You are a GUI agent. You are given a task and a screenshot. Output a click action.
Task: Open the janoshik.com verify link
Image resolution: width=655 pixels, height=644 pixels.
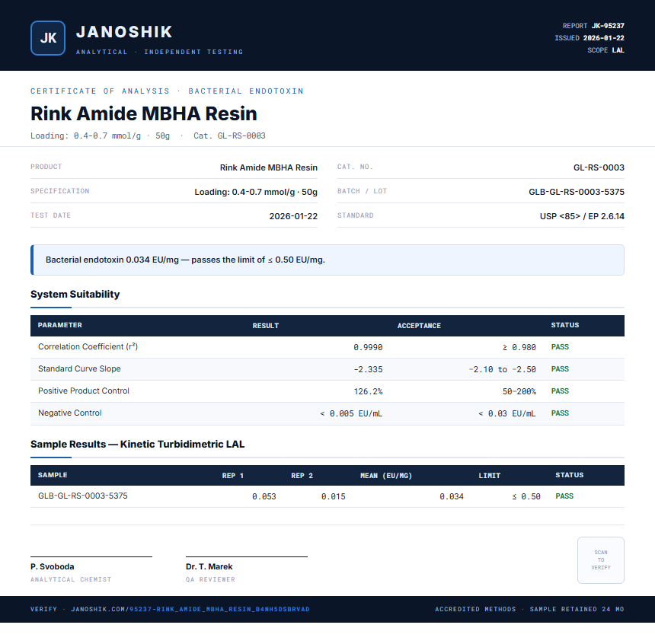coord(190,609)
